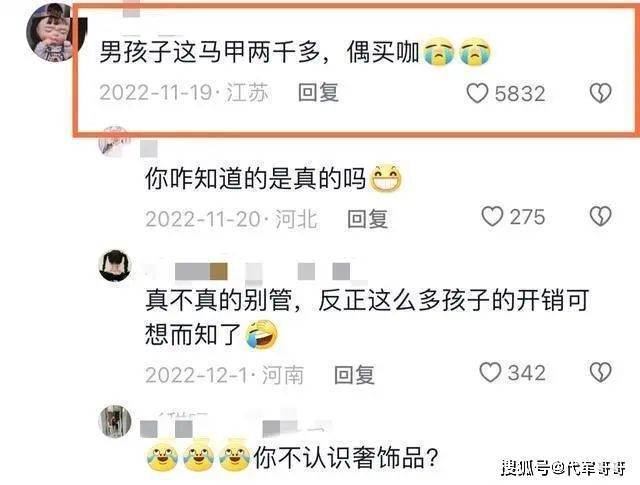Open the second commenter's avatar
Image resolution: width=640 pixels, height=485 pixels.
(114, 142)
